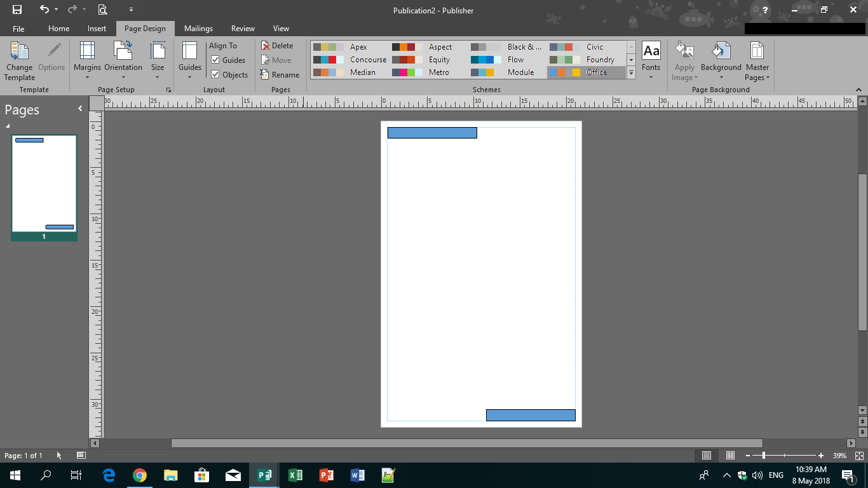This screenshot has width=868, height=488.
Task: Click the Redo arrow icon
Action: click(x=72, y=10)
